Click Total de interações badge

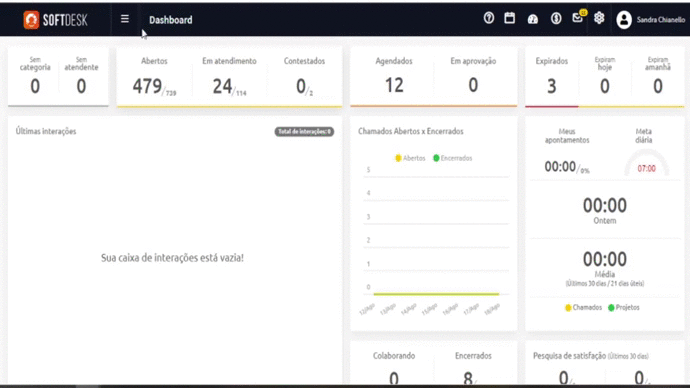coord(304,132)
